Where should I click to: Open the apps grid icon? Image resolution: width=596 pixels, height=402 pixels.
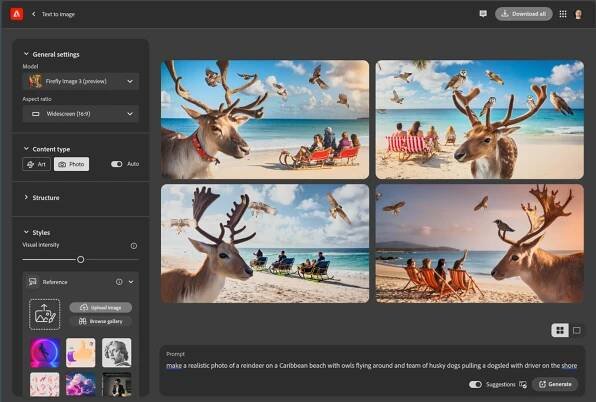click(x=563, y=14)
